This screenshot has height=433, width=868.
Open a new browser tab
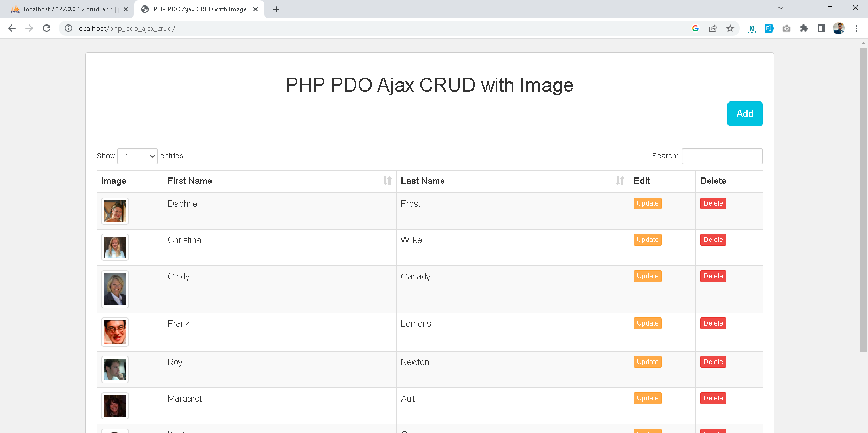coord(276,9)
